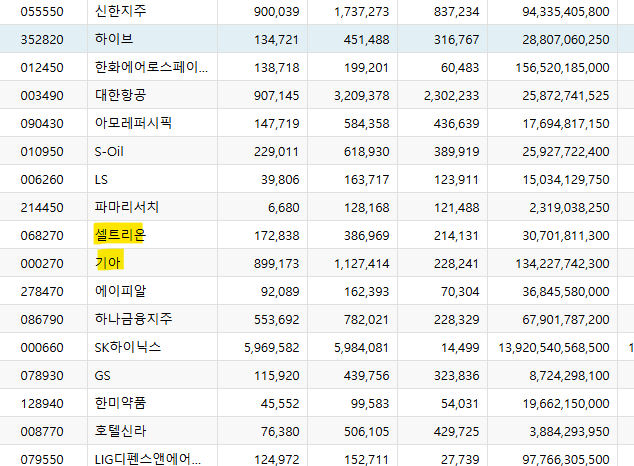634x466 pixels.
Task: Click value 436,639
Action: tap(456, 124)
